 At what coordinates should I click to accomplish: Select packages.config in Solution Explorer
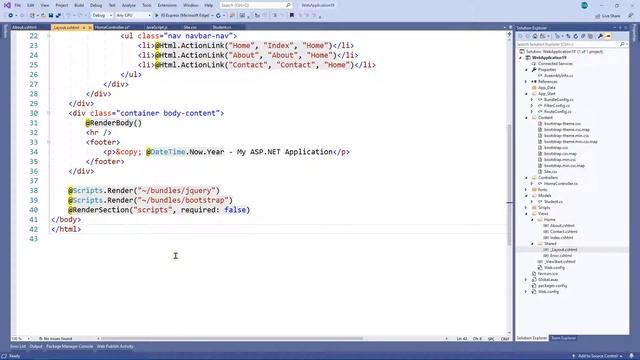click(552, 286)
